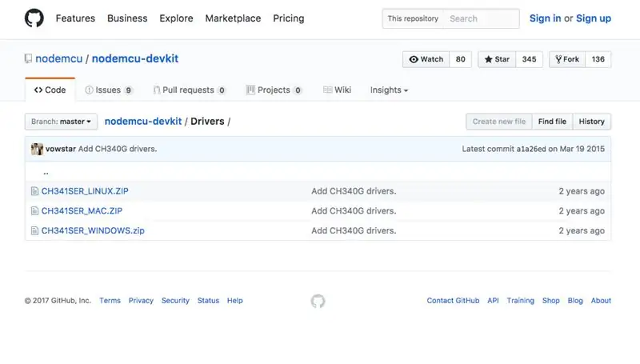Screen dimensions: 640x364
Task: Star the nodemcu-devkit repository
Action: (497, 59)
